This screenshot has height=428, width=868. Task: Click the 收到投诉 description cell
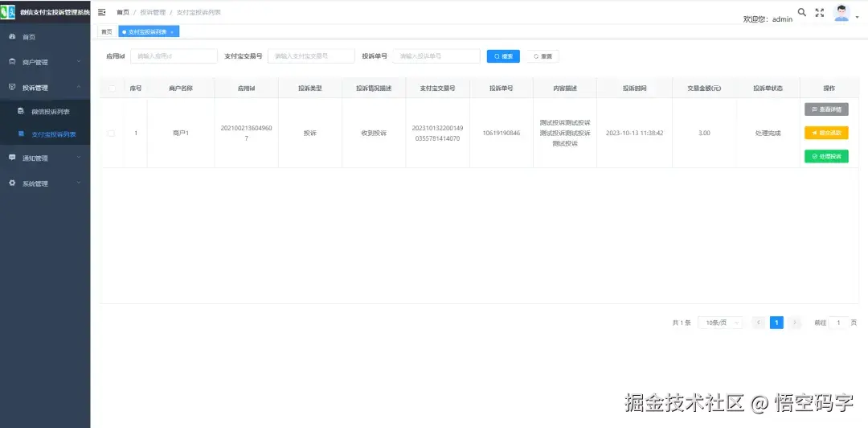point(374,133)
